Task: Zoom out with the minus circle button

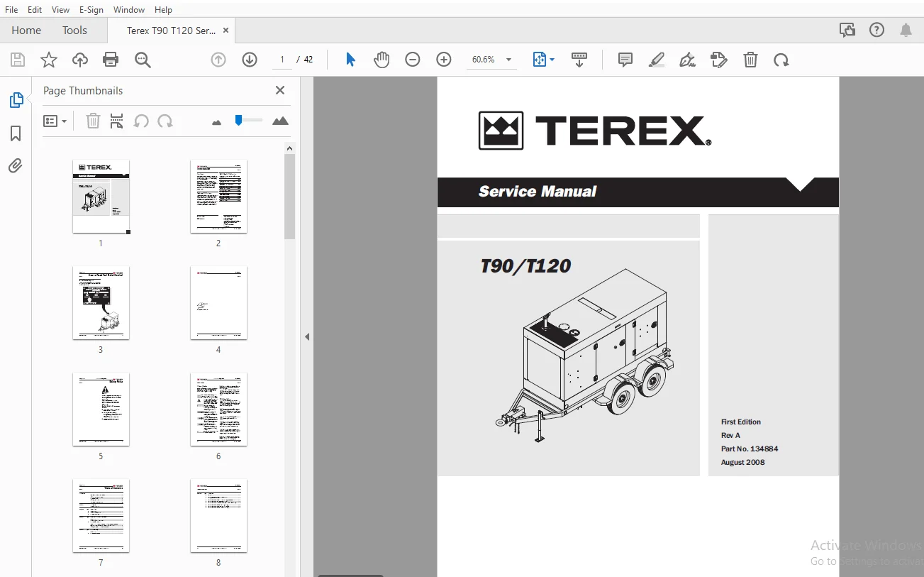Action: (x=413, y=60)
